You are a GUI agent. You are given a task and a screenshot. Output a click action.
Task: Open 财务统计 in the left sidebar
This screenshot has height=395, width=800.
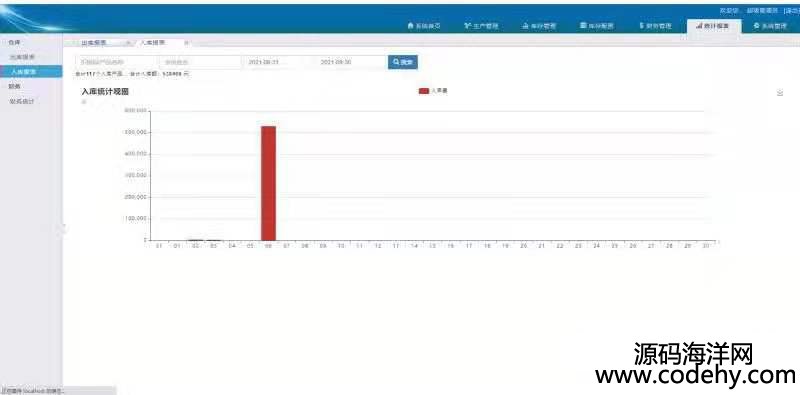22,101
